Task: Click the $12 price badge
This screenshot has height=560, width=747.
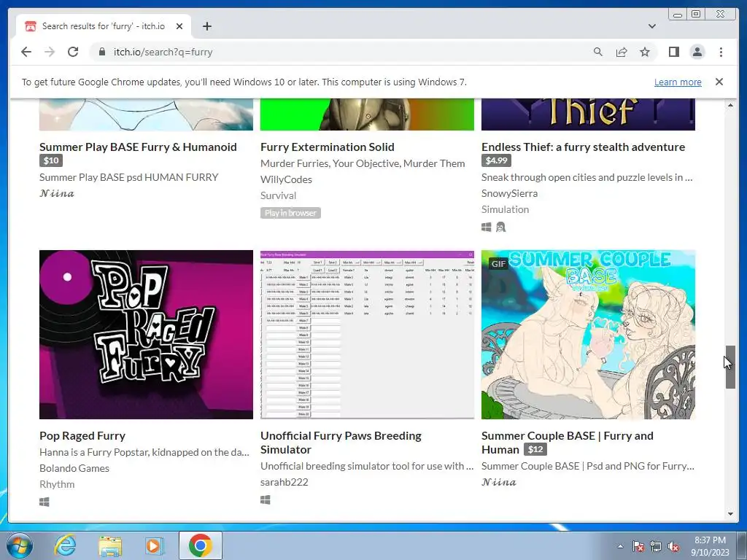Action: click(535, 449)
